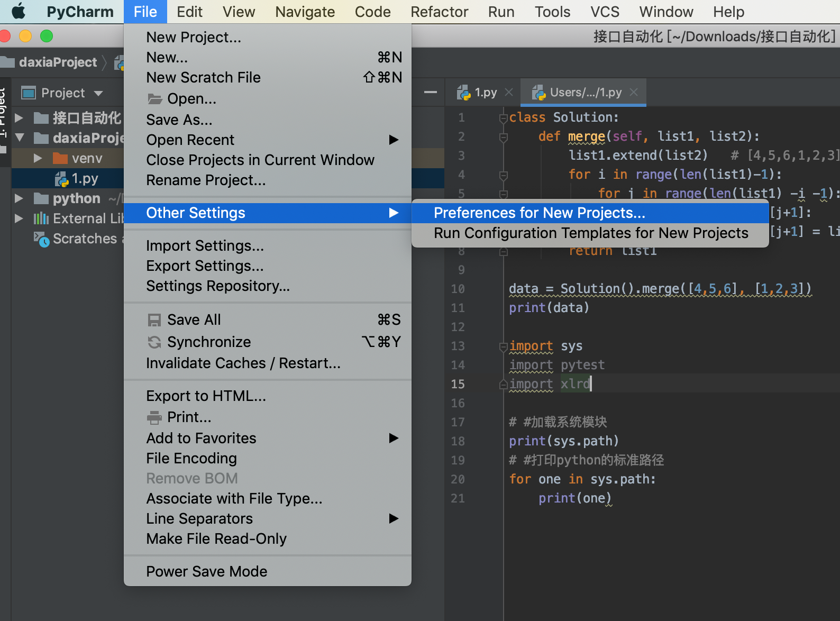Click the Open folder icon in File menu
Screen dimensions: 840x621
[x=154, y=99]
